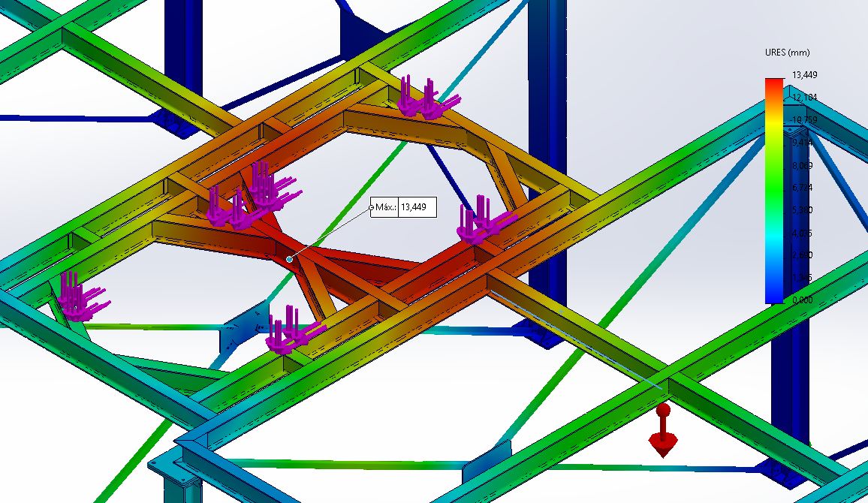This screenshot has width=868, height=503.
Task: Click the red top of the color legend bar
Action: point(774,83)
